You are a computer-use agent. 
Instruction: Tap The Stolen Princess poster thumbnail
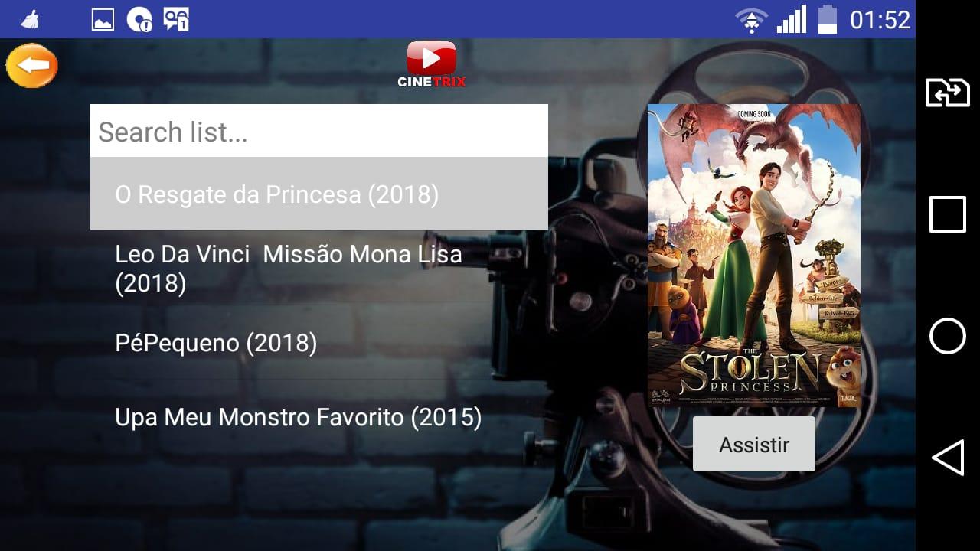click(x=754, y=255)
